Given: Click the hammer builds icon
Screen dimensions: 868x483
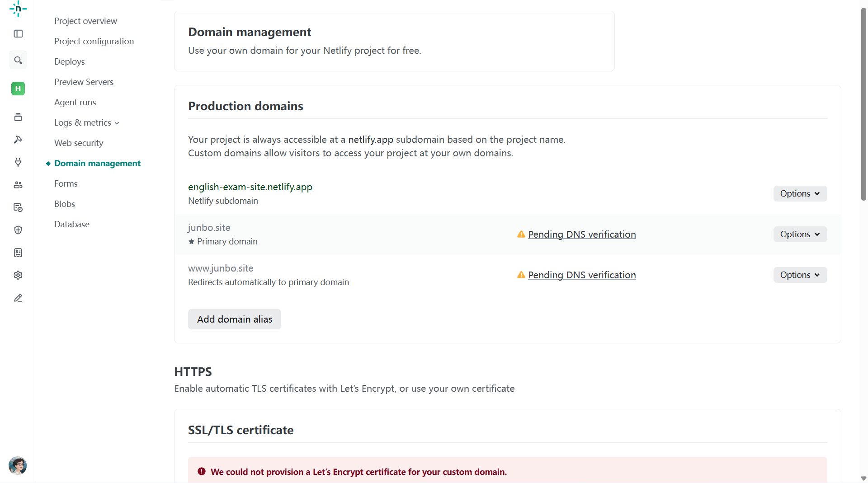Looking at the screenshot, I should tap(18, 140).
